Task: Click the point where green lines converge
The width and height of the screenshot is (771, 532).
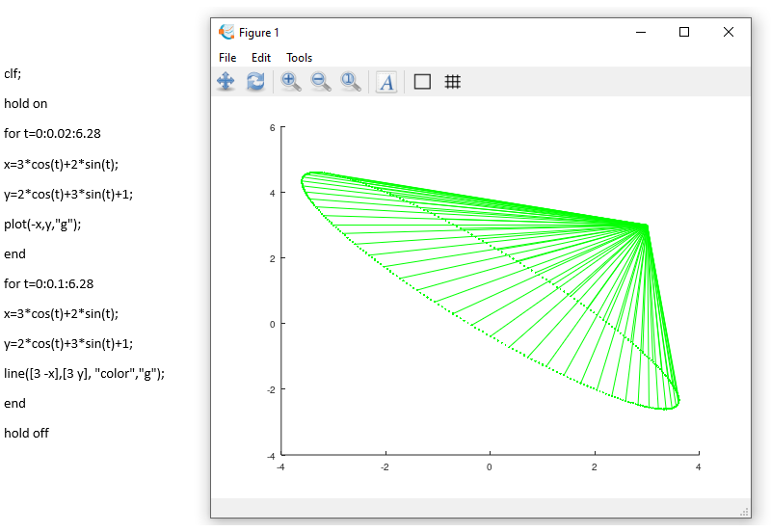Action: click(646, 226)
